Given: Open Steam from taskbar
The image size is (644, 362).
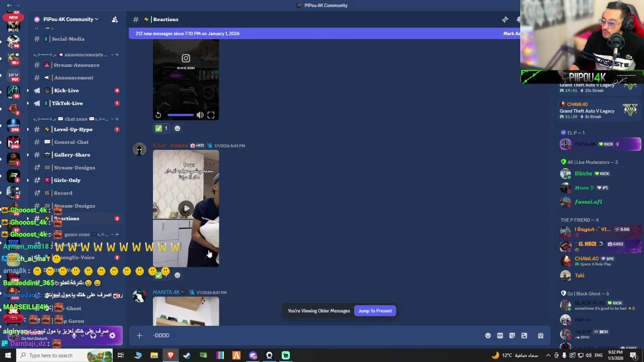Looking at the screenshot, I should 187,355.
